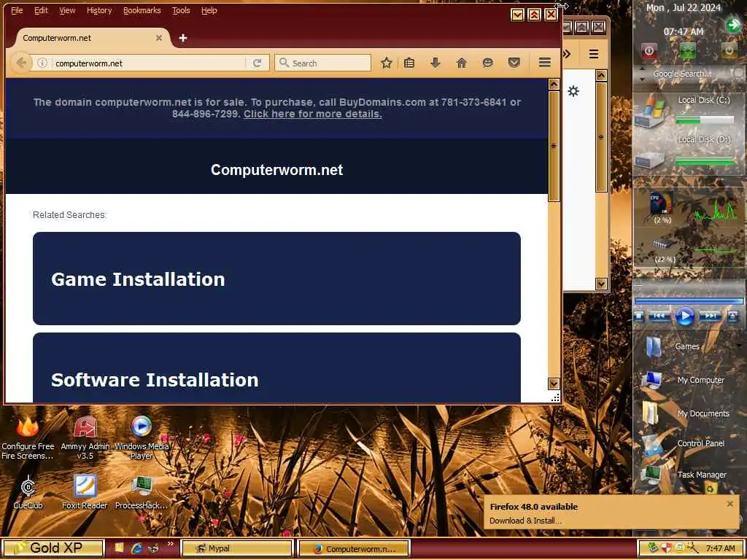Open the Downloads arrow icon
Screen dimensions: 747x560
[x=436, y=63]
